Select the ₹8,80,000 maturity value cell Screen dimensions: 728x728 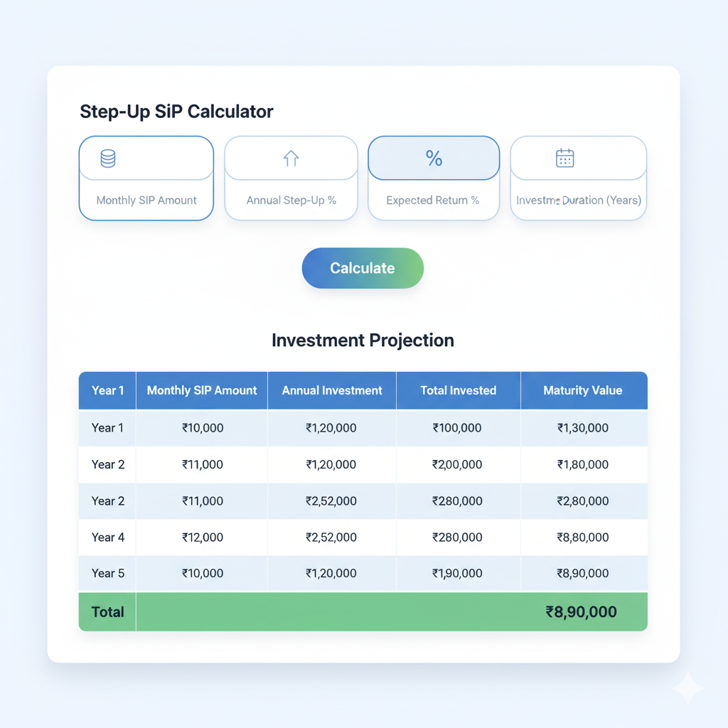pyautogui.click(x=583, y=537)
